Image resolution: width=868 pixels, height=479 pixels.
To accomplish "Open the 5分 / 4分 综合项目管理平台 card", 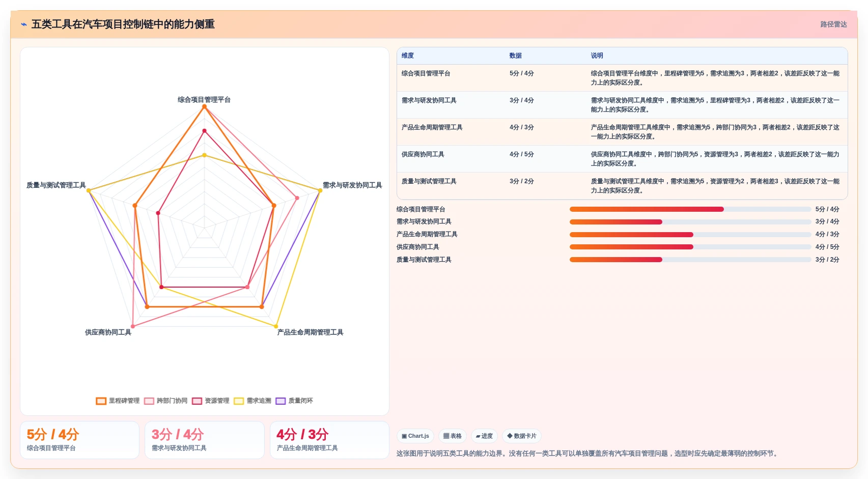I will tap(79, 440).
